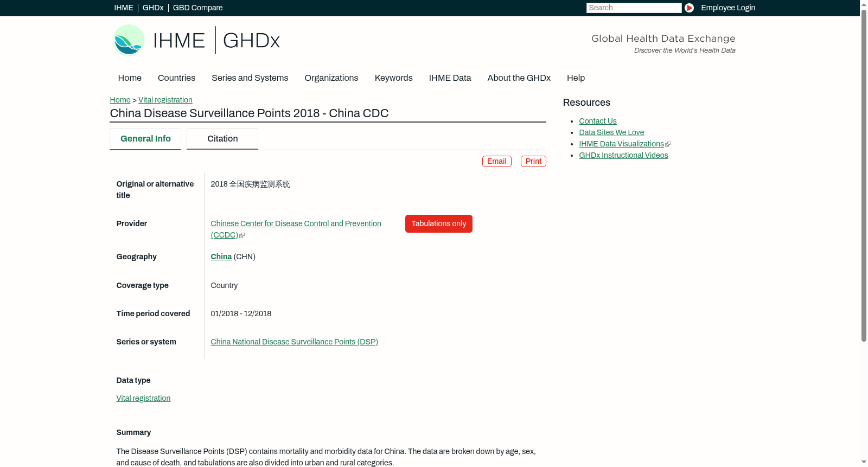Viewport: 868px width, 467px height.
Task: Open GBD Compare in top bar
Action: pos(198,8)
